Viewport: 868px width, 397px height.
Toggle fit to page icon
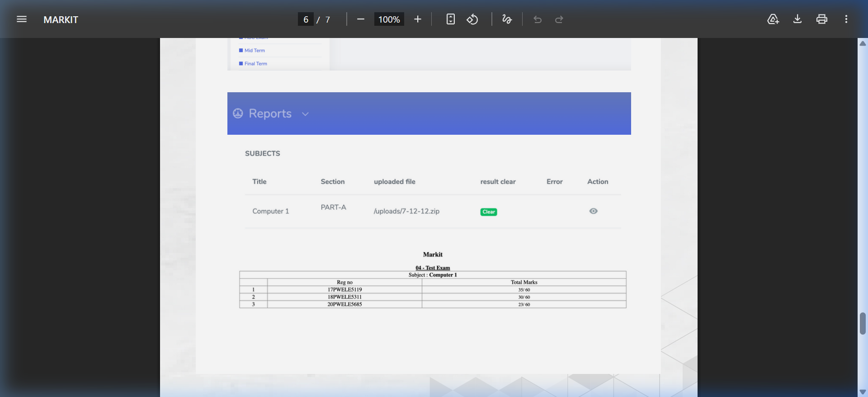coord(450,19)
